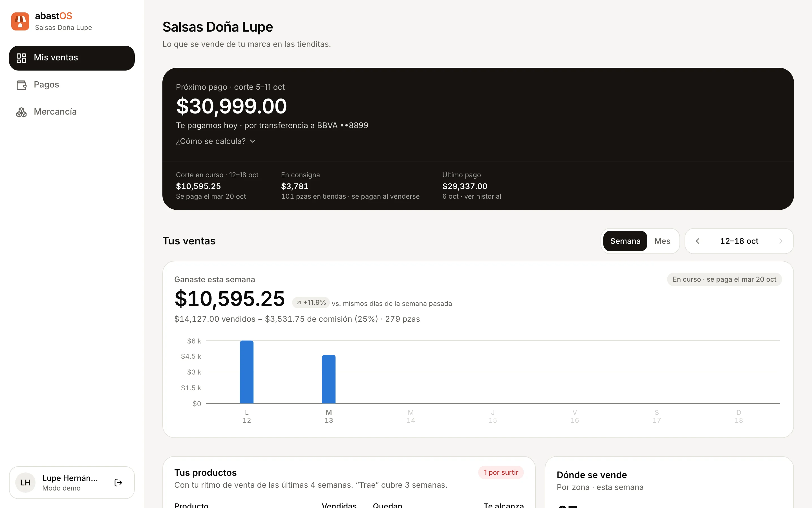Image resolution: width=812 pixels, height=508 pixels.
Task: Click the '12–18 oct' date range label
Action: (x=739, y=241)
